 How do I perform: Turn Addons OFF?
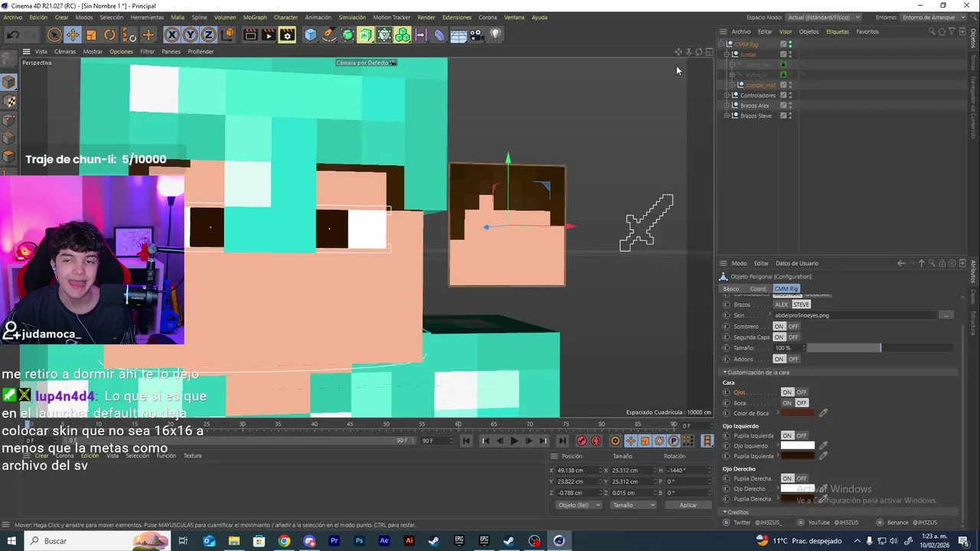click(x=793, y=359)
